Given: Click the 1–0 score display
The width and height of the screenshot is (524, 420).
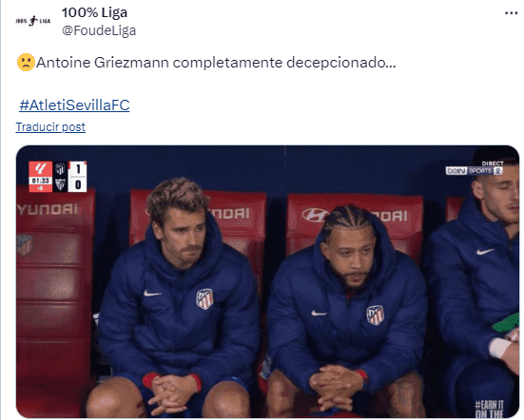Looking at the screenshot, I should pos(78,177).
